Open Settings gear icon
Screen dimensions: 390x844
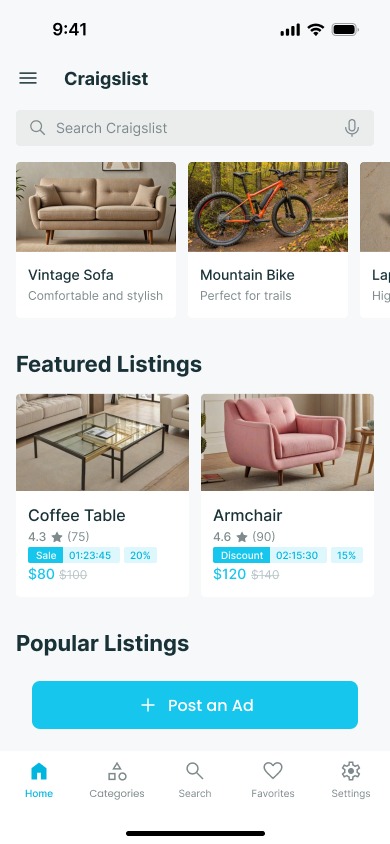pyautogui.click(x=351, y=771)
